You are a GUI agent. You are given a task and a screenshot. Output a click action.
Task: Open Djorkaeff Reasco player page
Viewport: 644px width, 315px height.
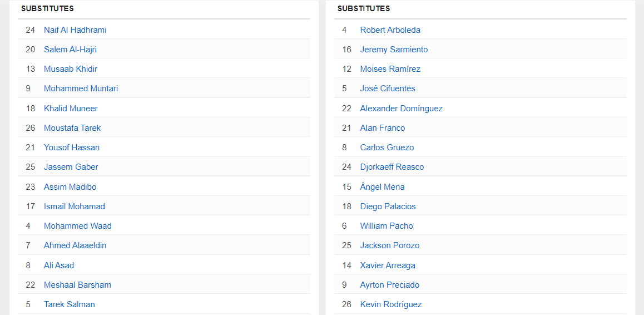click(392, 167)
